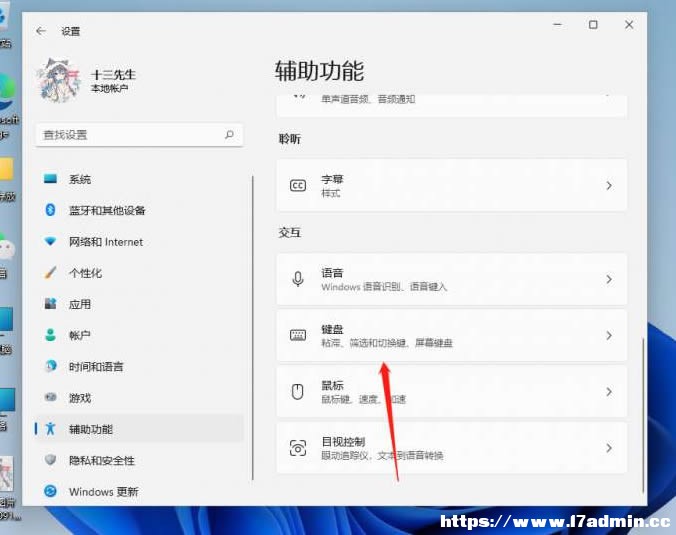The height and width of the screenshot is (535, 676).
Task: Click the user avatar picture
Action: [59, 81]
